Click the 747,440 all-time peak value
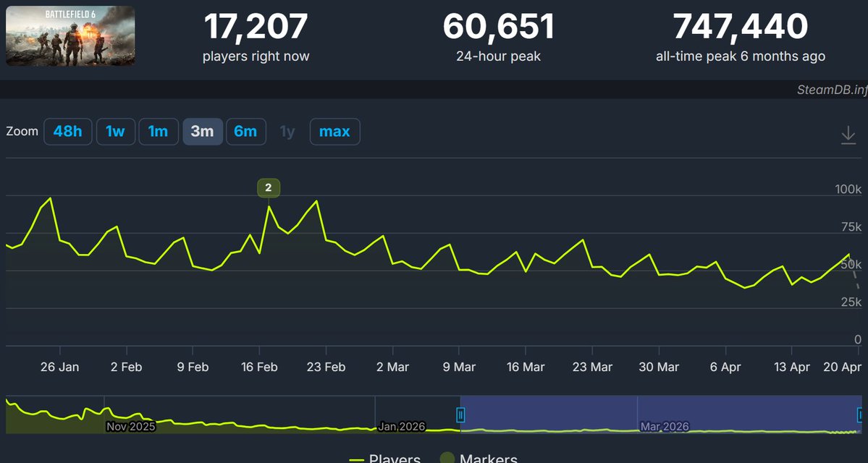 [741, 27]
